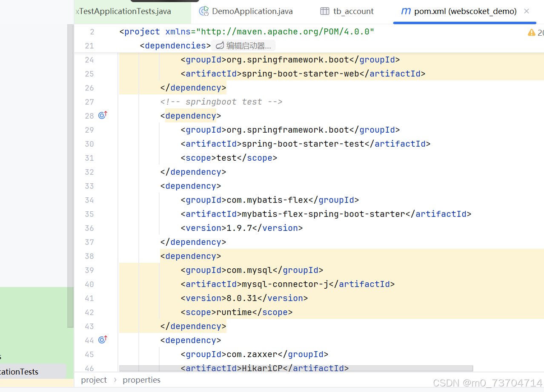
Task: Select the xTestApplicationTests.java tab
Action: click(x=123, y=11)
